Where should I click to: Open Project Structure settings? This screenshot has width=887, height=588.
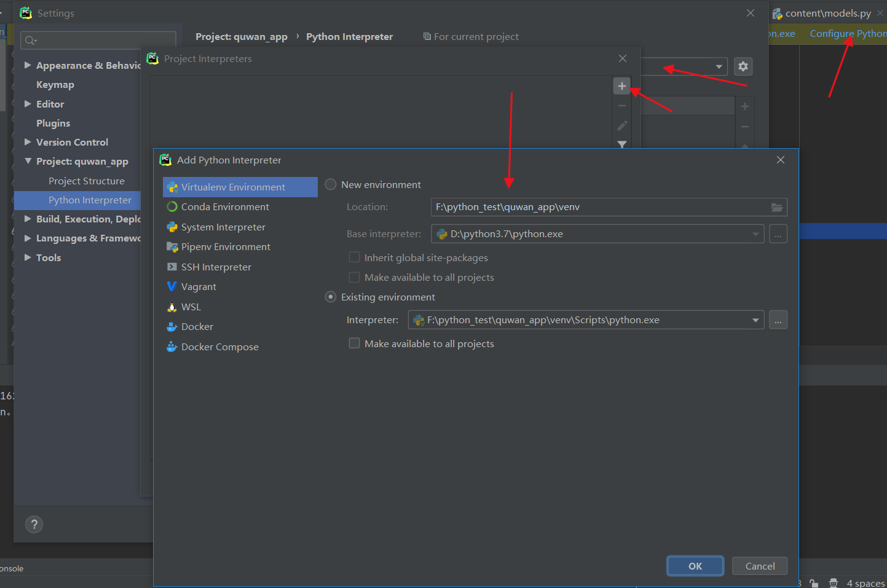click(x=87, y=181)
